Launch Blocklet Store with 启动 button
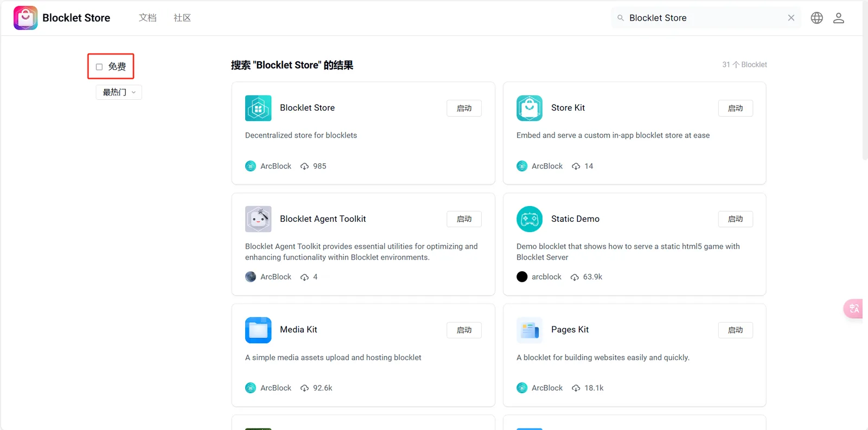Viewport: 868px width, 430px height. pyautogui.click(x=464, y=108)
